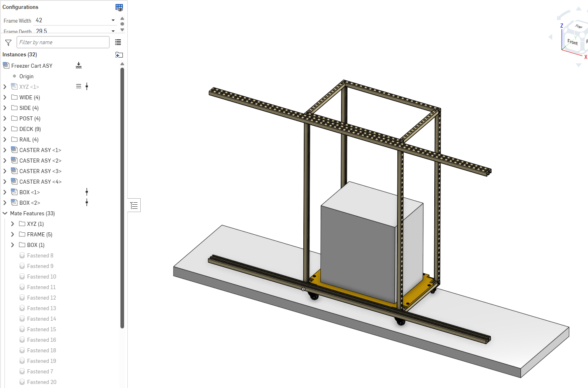The width and height of the screenshot is (588, 388).
Task: Expand the XYZ <1> instance
Action: pos(5,86)
